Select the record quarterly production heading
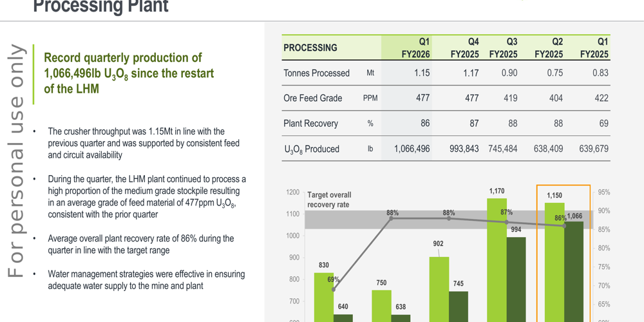This screenshot has width=644, height=322. coord(129,73)
